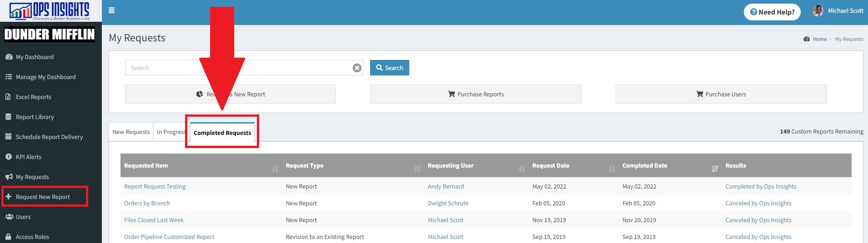Click the KPI Alerts exclamation icon
Image resolution: width=868 pixels, height=243 pixels.
pyautogui.click(x=8, y=157)
